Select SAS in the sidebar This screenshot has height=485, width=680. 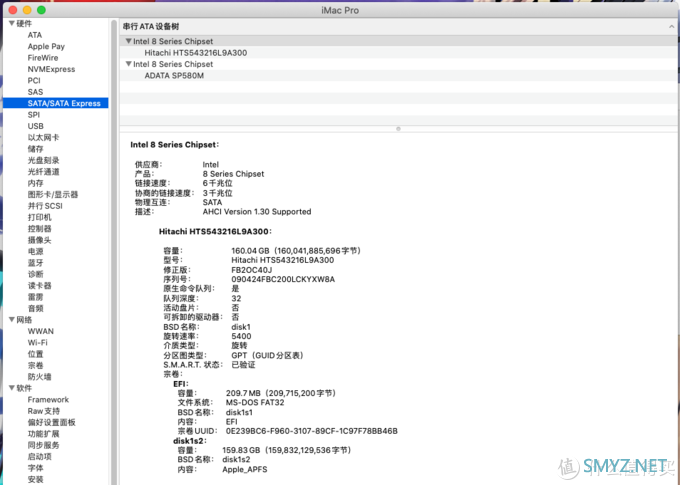click(x=35, y=92)
